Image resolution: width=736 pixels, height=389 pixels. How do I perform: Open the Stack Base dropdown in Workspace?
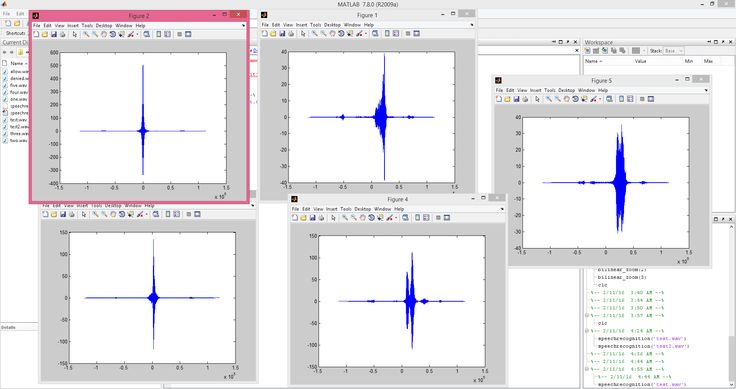[674, 51]
